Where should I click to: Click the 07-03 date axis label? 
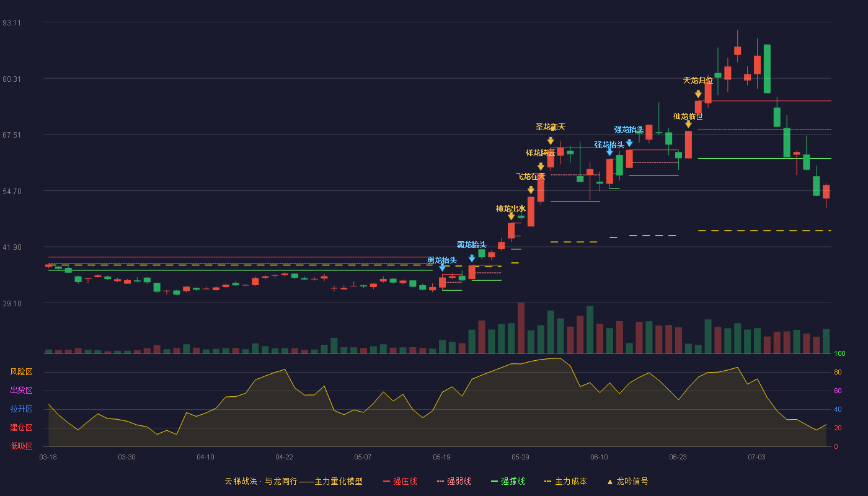(x=756, y=457)
